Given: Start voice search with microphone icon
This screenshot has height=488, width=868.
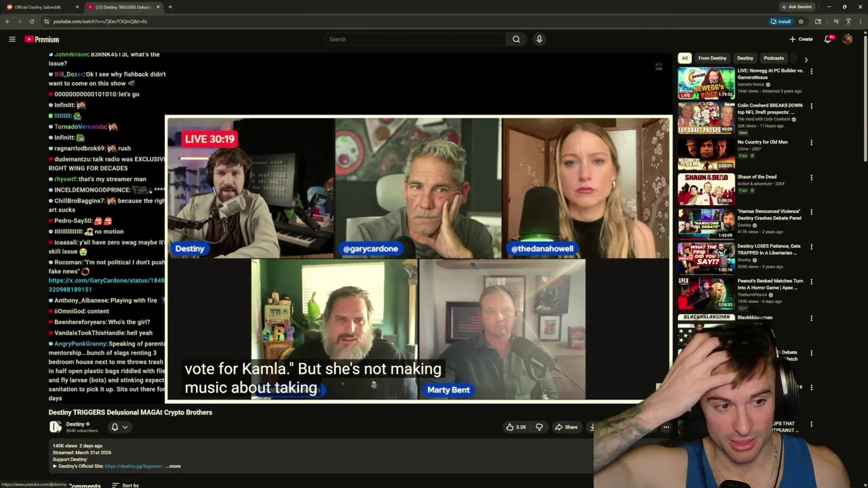Looking at the screenshot, I should point(539,39).
